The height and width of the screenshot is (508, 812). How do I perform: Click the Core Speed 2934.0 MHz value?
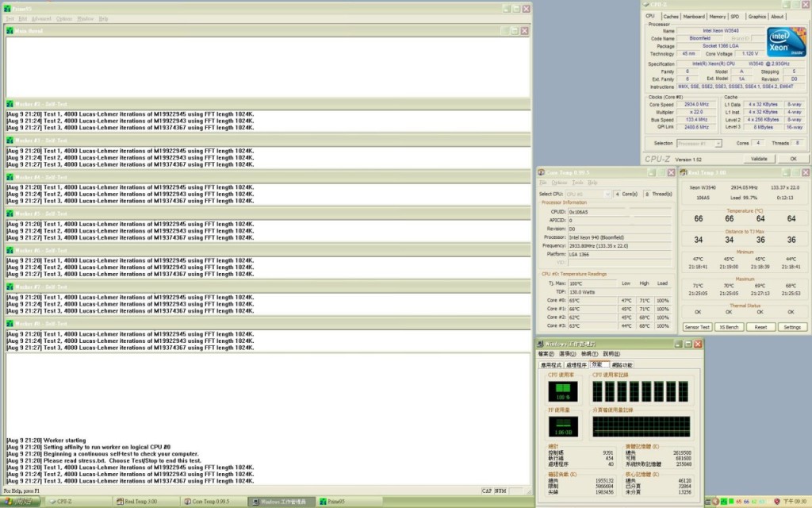coord(696,105)
